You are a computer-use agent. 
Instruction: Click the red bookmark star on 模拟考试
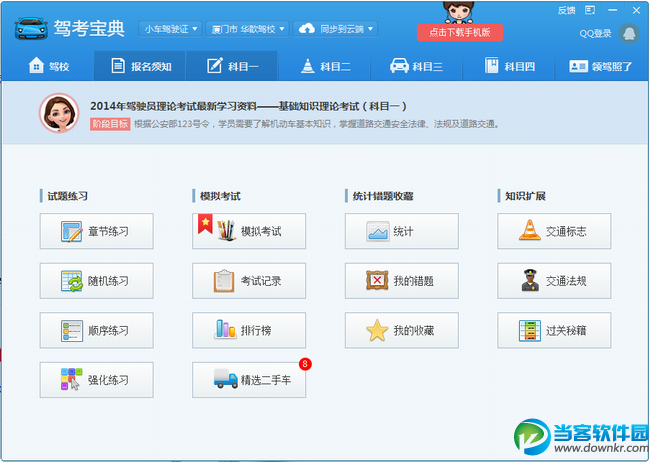[x=205, y=224]
